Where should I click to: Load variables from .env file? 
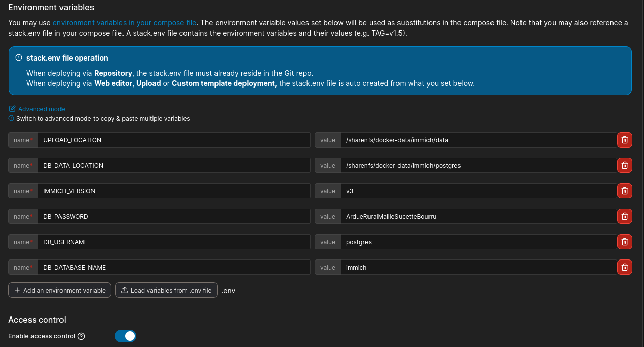point(167,290)
